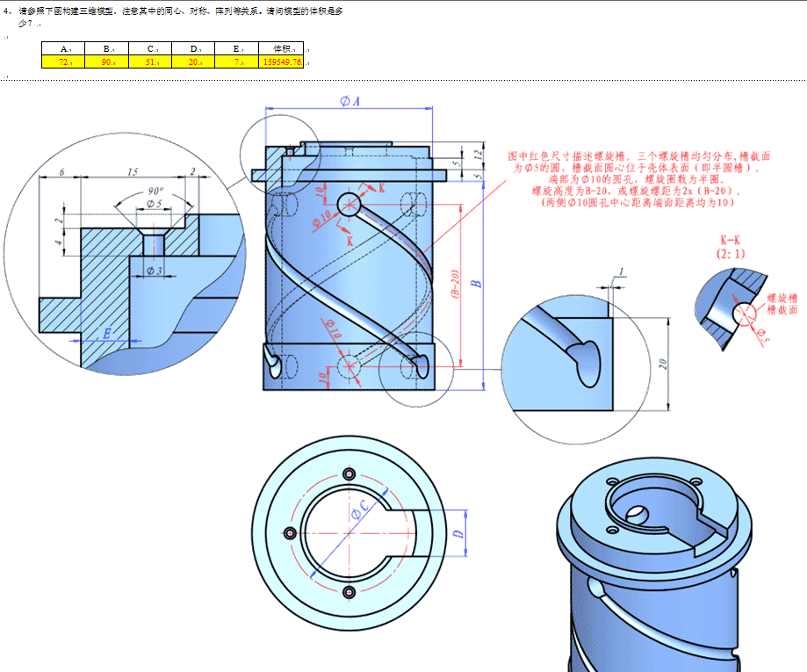Select the D slot width dimension label
807x672 pixels.
[458, 533]
